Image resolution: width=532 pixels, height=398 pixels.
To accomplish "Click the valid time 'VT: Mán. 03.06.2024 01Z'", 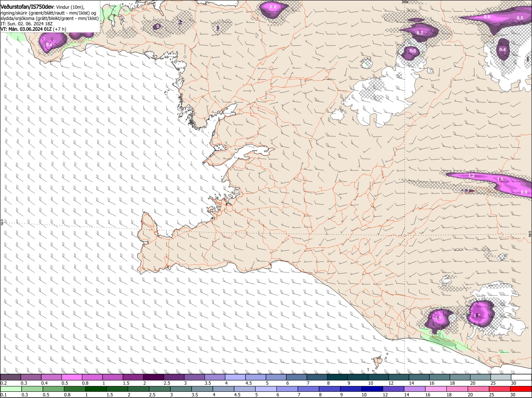I will click(x=26, y=29).
